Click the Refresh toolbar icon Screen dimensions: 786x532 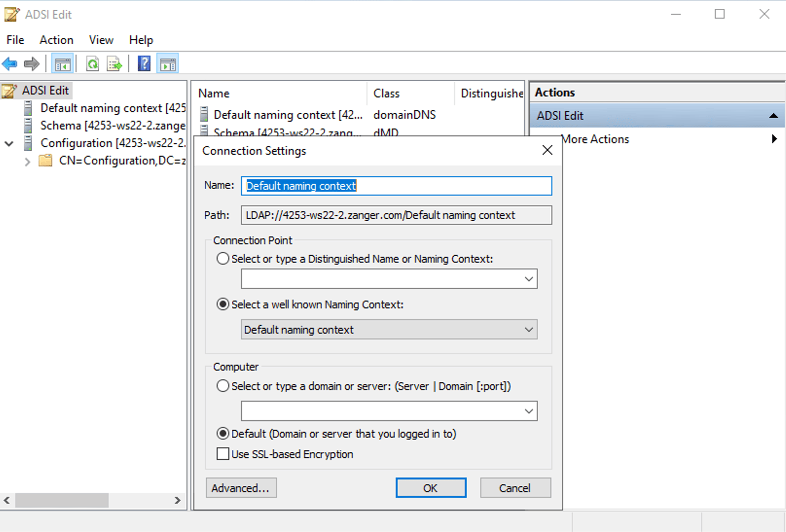(92, 64)
